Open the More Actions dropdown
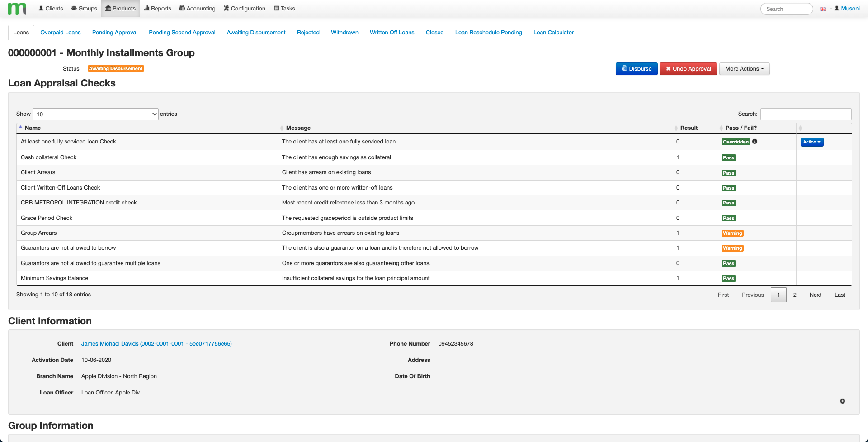The height and width of the screenshot is (442, 868). click(x=744, y=68)
